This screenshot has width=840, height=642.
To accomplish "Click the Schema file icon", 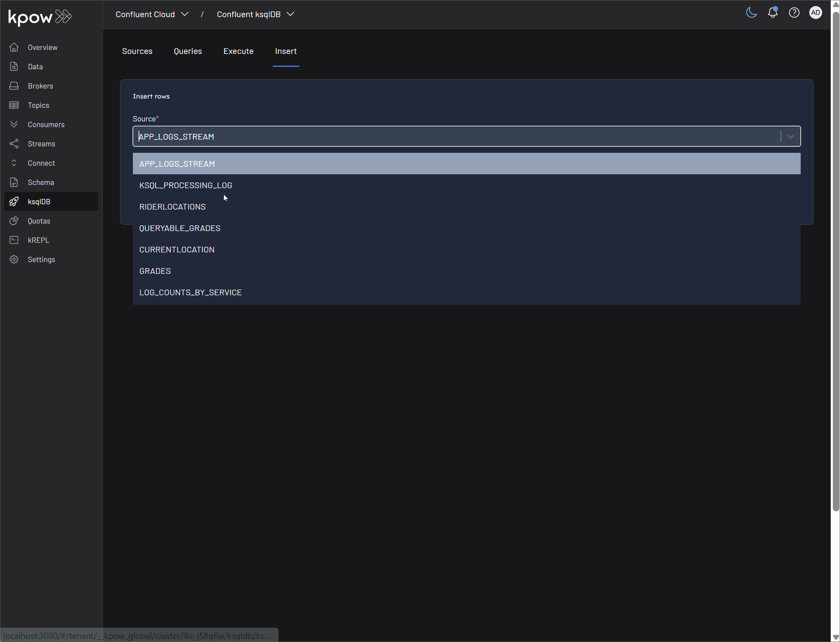I will 14,182.
